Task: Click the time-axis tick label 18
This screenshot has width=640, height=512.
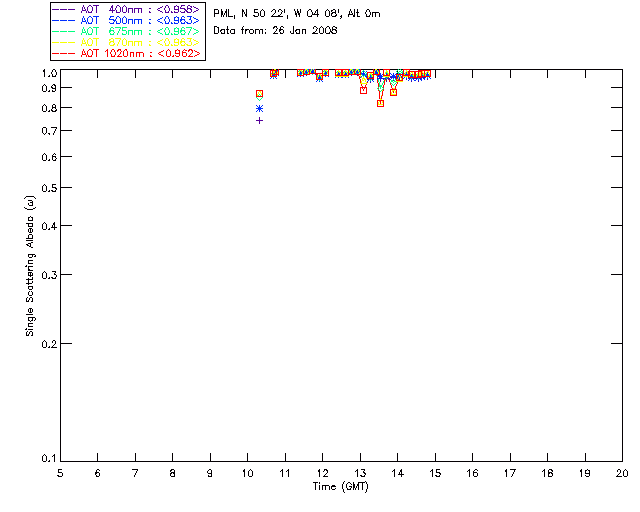Action: click(547, 473)
